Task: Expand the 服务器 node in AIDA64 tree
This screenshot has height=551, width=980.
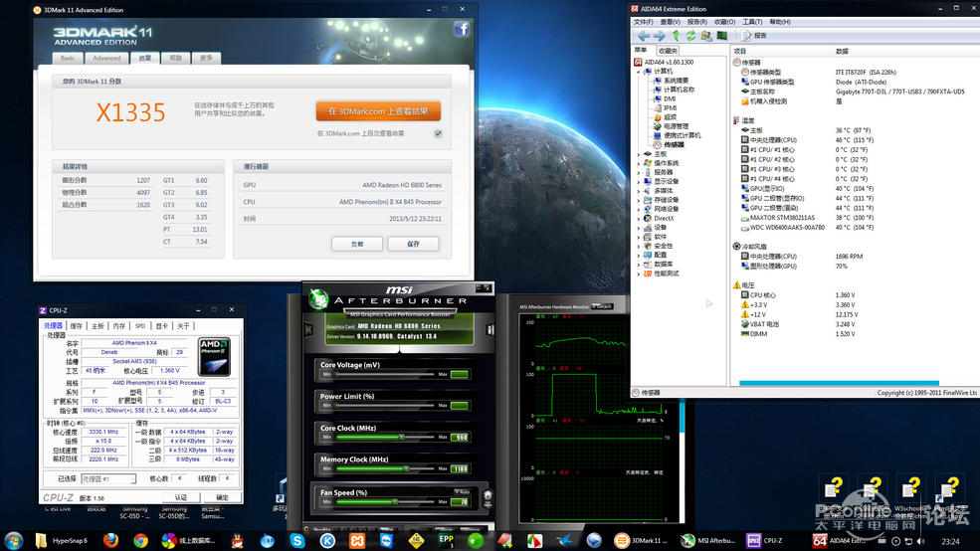Action: pos(639,172)
